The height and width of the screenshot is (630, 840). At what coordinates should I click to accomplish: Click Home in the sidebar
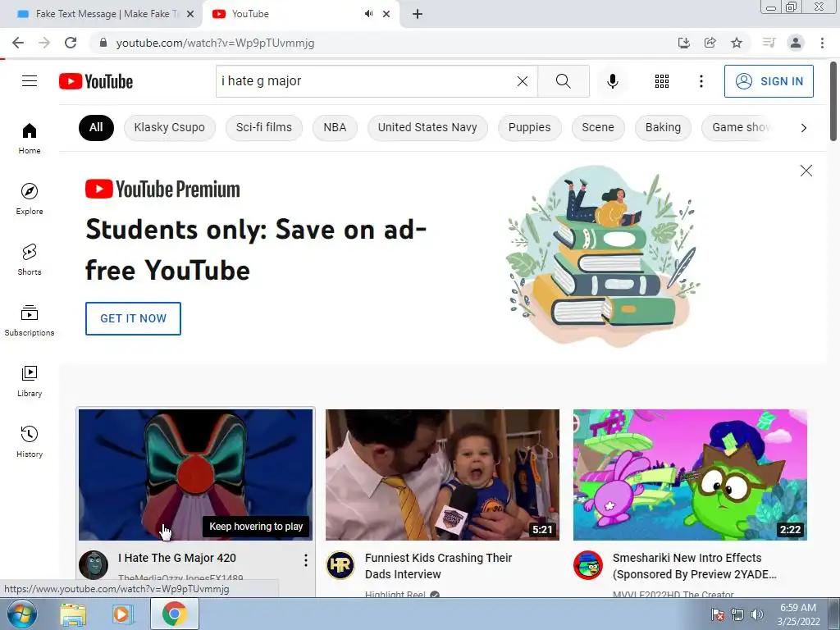[x=30, y=138]
